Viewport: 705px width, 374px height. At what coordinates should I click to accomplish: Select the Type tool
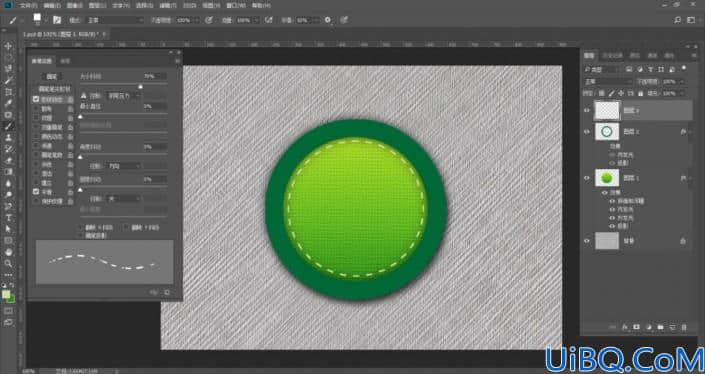tap(8, 218)
